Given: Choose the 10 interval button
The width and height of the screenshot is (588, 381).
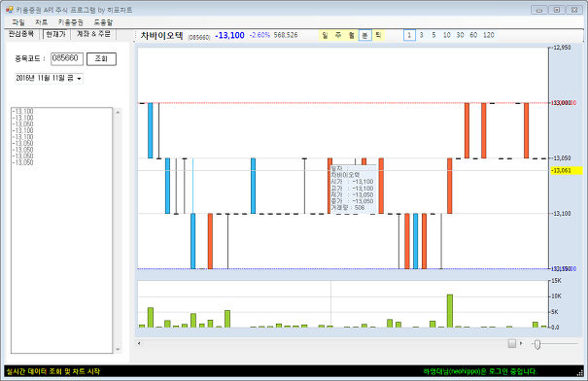Looking at the screenshot, I should pos(447,35).
